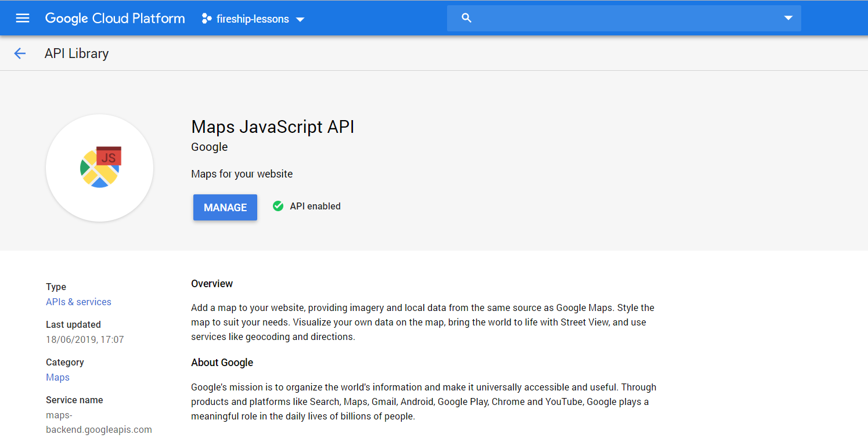This screenshot has width=868, height=445.
Task: Click the project selector organization icon
Action: tap(207, 18)
